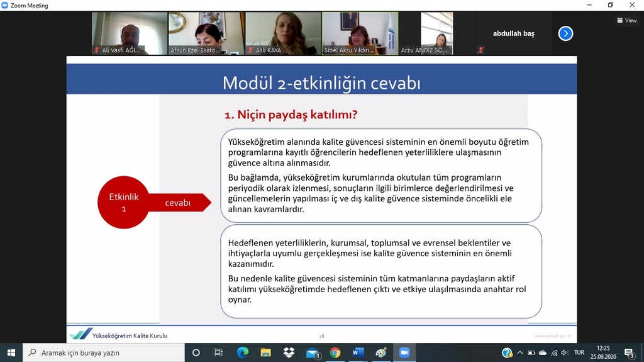Expand the hidden system tray icons
Image resolution: width=644 pixels, height=362 pixels.
(520, 353)
